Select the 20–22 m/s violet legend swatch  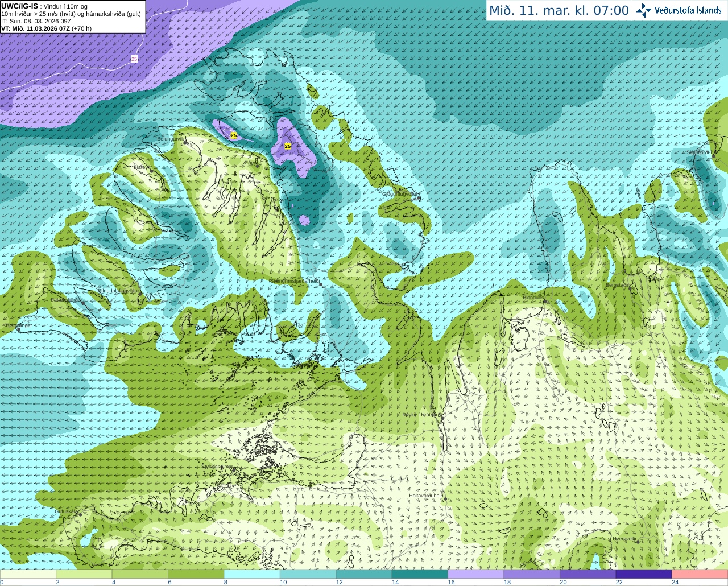[588, 574]
